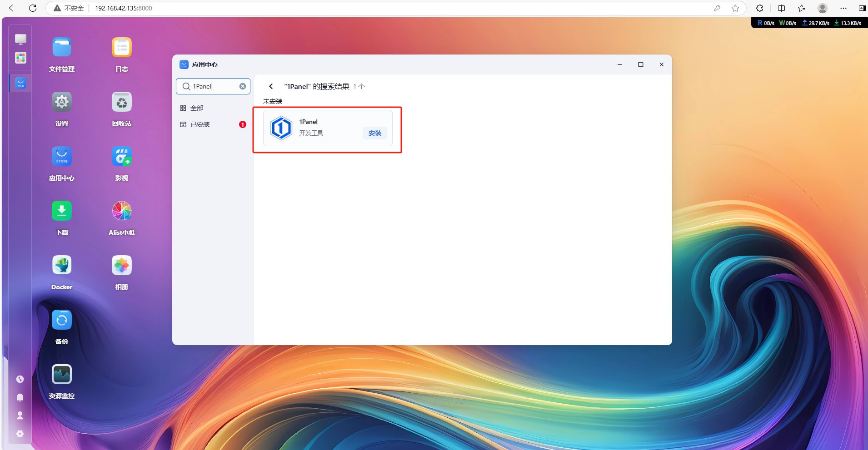Go back in the browser
Viewport: 868px width, 450px height.
coord(13,8)
